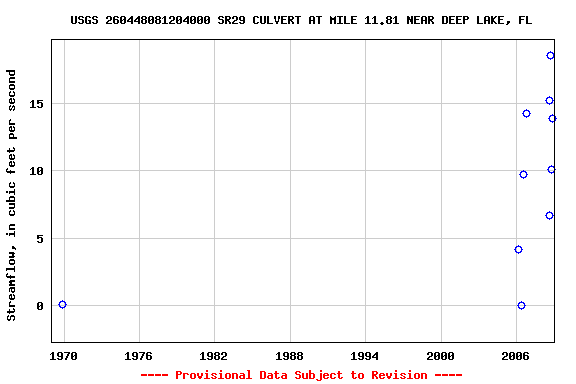This screenshot has width=576, height=384.
Task: Click the x-axis tick label 1988
Action: [x=289, y=356]
